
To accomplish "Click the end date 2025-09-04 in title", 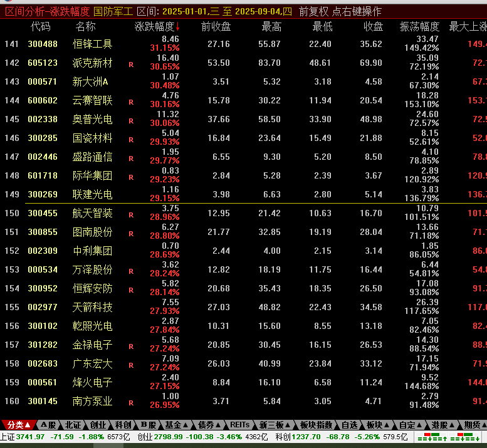I will pos(257,12).
